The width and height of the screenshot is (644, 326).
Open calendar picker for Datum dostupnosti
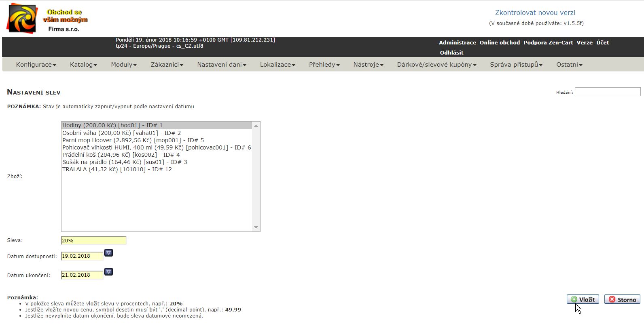(108, 253)
